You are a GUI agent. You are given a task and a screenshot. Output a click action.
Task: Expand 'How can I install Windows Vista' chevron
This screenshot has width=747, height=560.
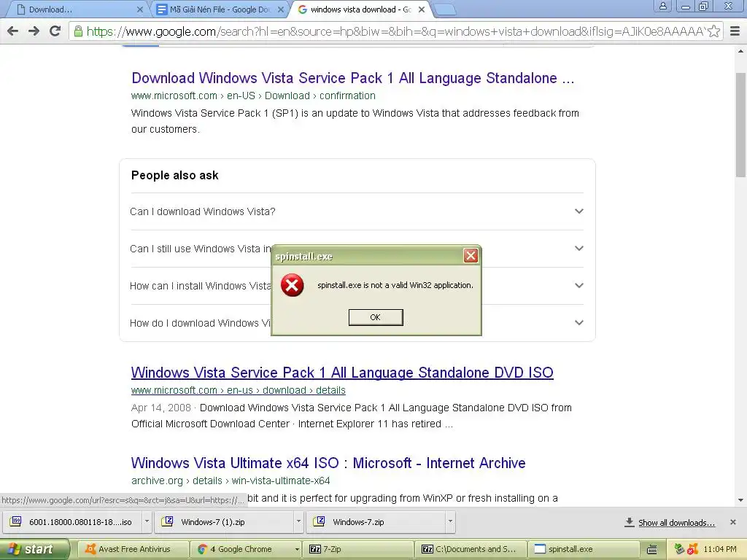[578, 286]
